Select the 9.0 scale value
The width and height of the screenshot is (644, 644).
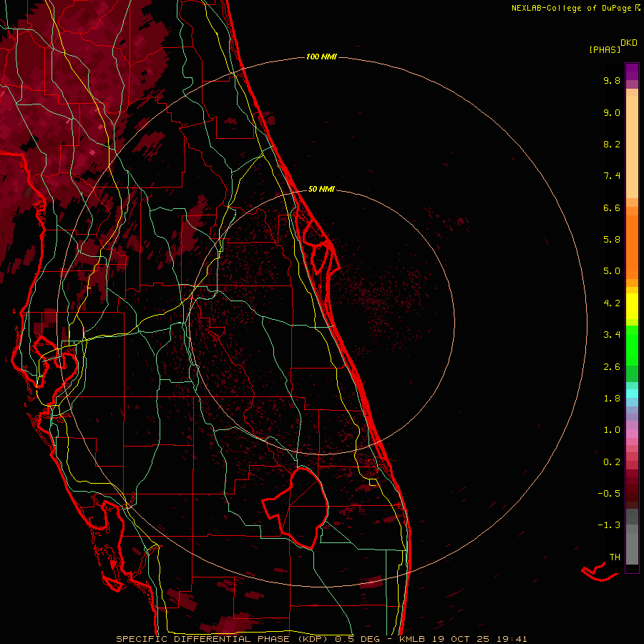[x=612, y=112]
